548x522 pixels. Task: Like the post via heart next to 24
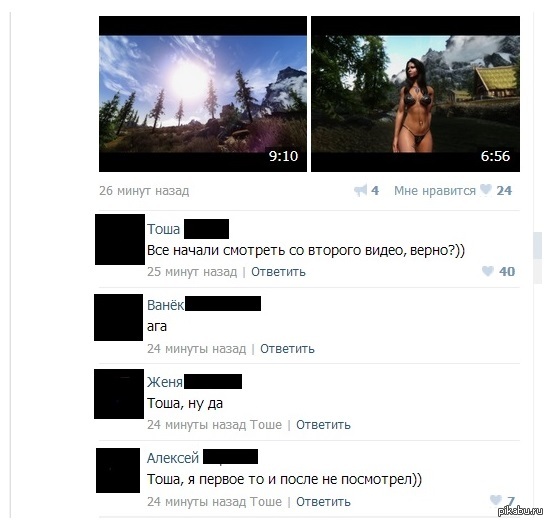pyautogui.click(x=485, y=190)
